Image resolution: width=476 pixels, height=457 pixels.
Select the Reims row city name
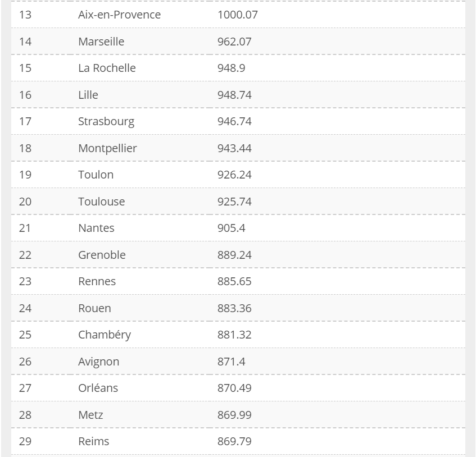(x=93, y=441)
